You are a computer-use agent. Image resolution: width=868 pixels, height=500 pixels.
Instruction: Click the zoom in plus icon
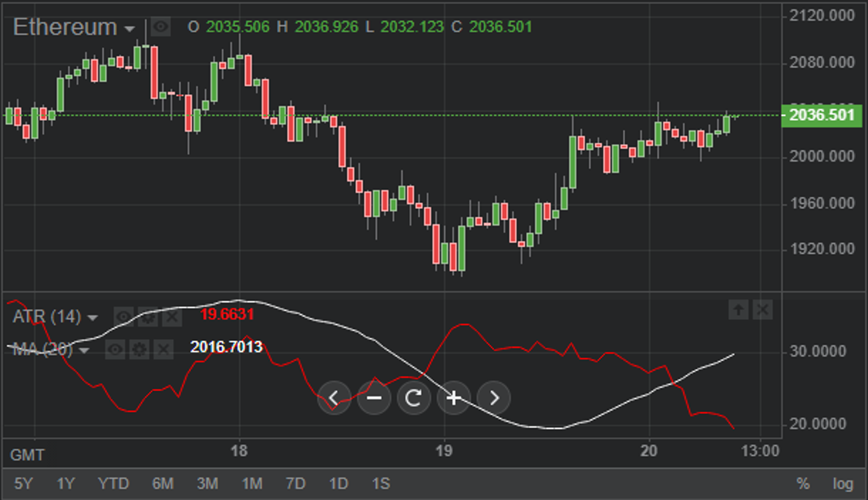coord(454,398)
